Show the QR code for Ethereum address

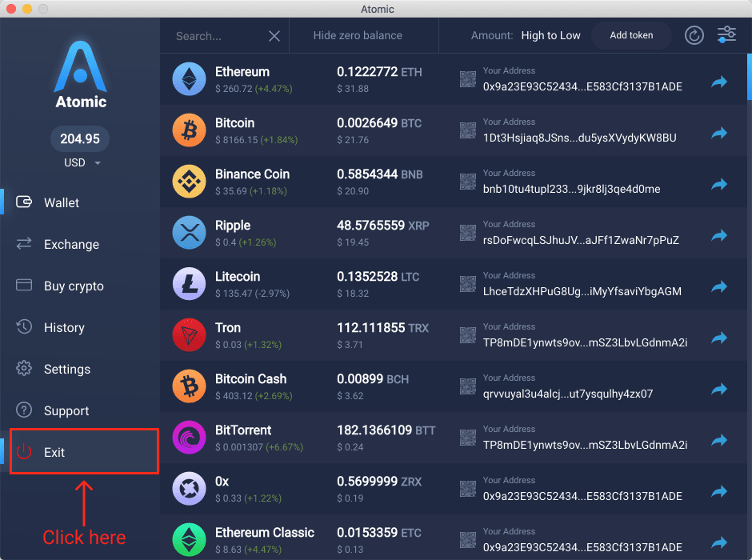tap(468, 79)
